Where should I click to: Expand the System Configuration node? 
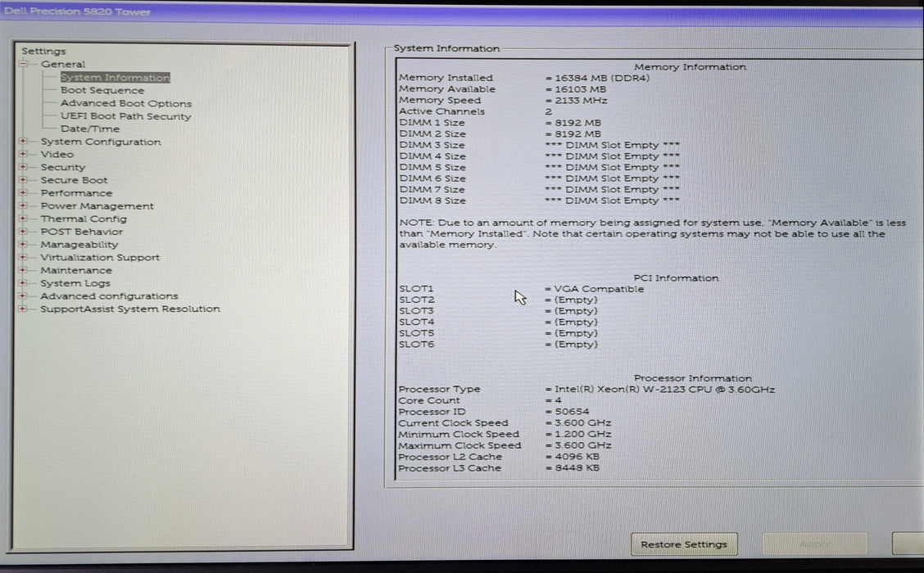[23, 142]
